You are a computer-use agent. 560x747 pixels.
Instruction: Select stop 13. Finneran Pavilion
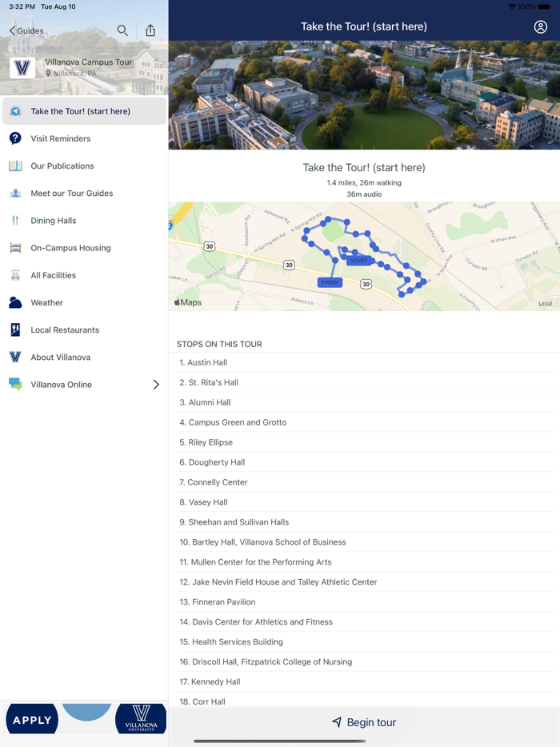[366, 603]
